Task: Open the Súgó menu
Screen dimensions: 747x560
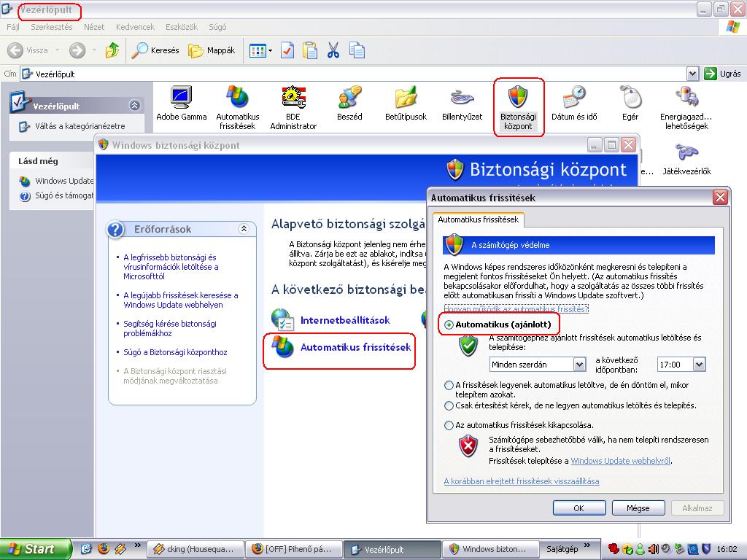Action: [x=217, y=27]
